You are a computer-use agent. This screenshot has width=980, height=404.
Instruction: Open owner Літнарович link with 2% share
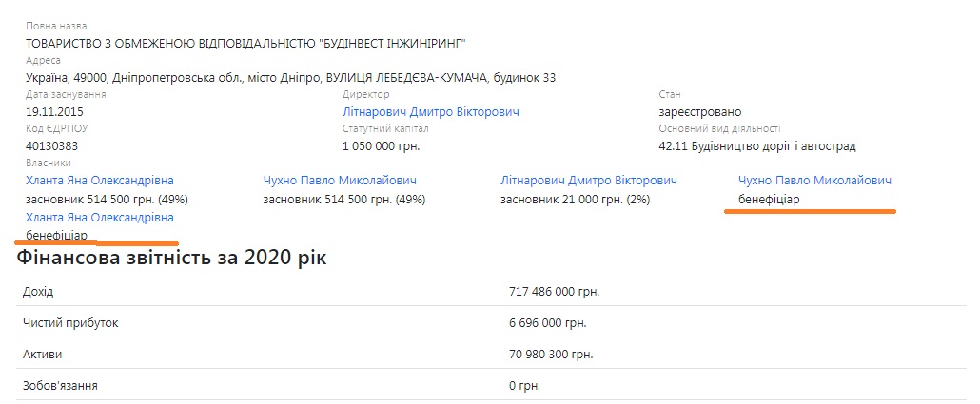[588, 181]
